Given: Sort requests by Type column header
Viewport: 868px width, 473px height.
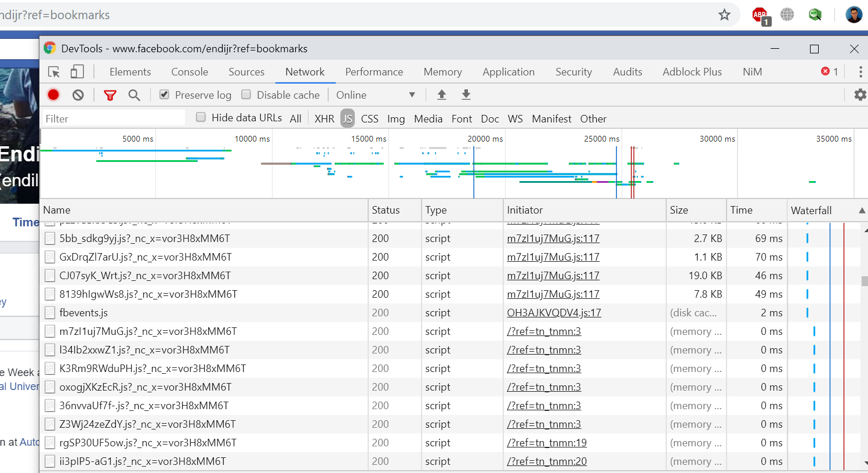Looking at the screenshot, I should point(462,210).
